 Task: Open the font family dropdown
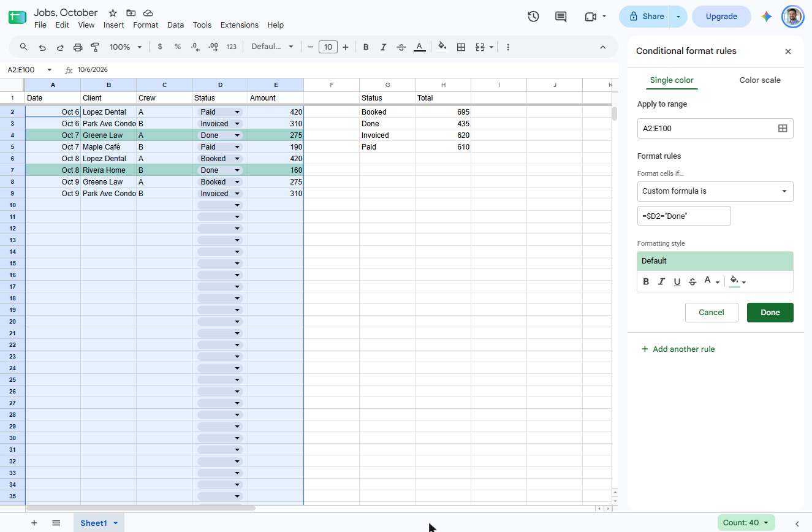point(273,47)
